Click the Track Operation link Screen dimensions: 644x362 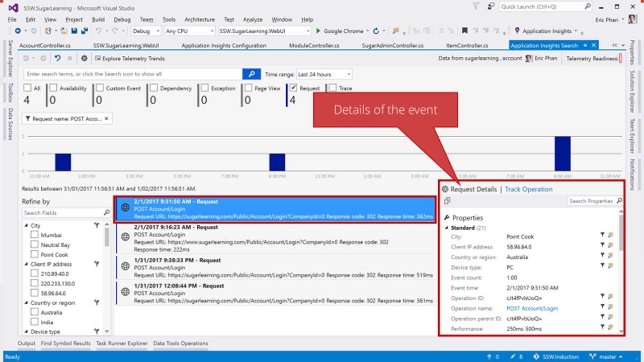(528, 189)
